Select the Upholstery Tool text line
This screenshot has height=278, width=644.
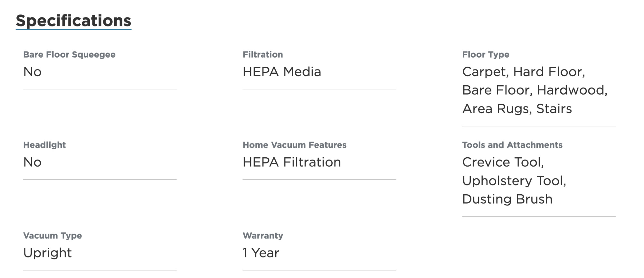click(x=514, y=181)
